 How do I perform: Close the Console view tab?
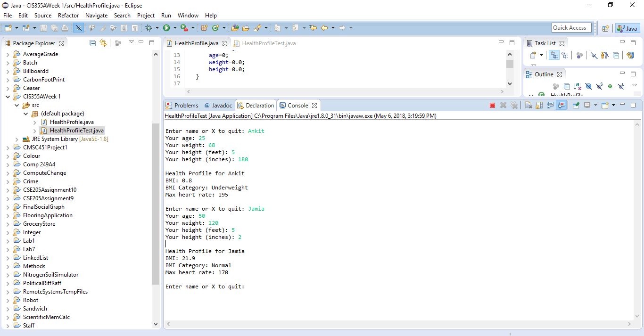[314, 106]
